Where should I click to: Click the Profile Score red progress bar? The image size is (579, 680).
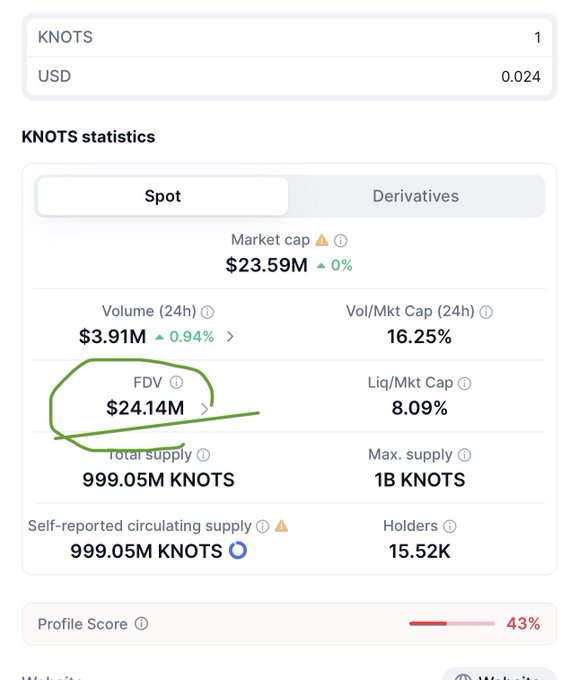[x=452, y=624]
